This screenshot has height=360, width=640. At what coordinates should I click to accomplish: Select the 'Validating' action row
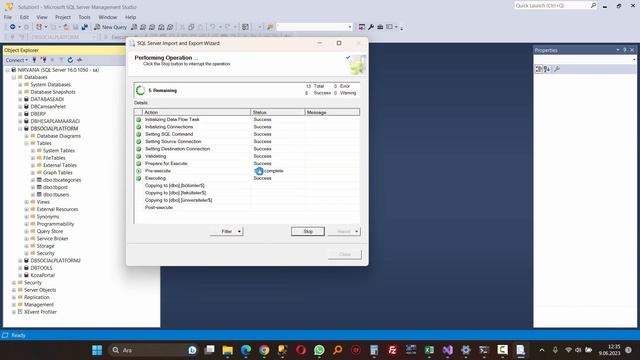point(247,156)
